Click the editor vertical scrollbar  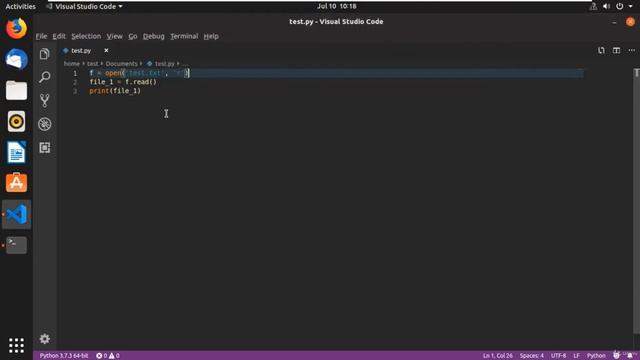636,200
